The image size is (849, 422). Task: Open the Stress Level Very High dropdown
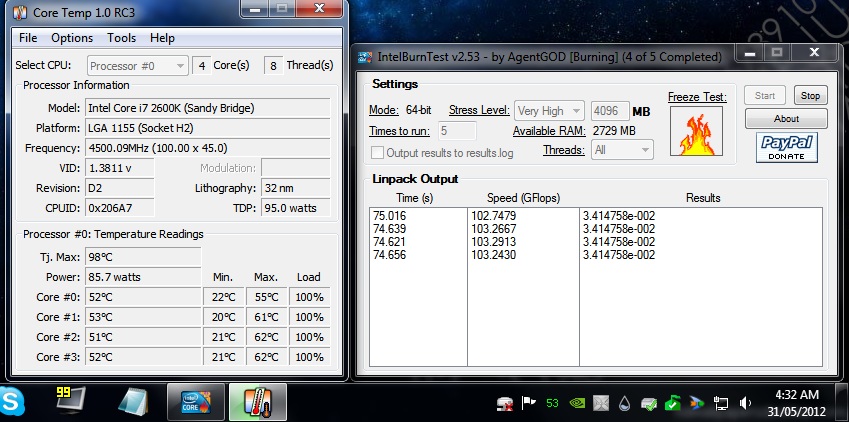(x=549, y=111)
